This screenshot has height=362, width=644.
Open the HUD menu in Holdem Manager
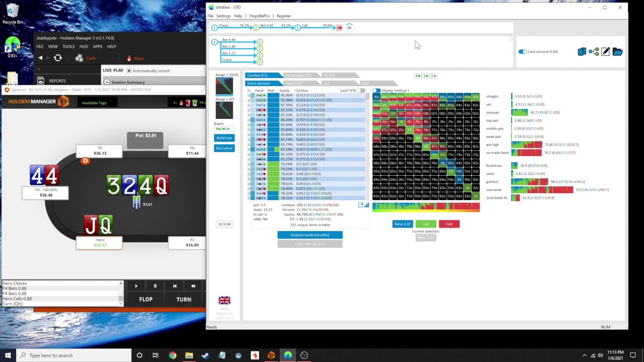[x=84, y=46]
